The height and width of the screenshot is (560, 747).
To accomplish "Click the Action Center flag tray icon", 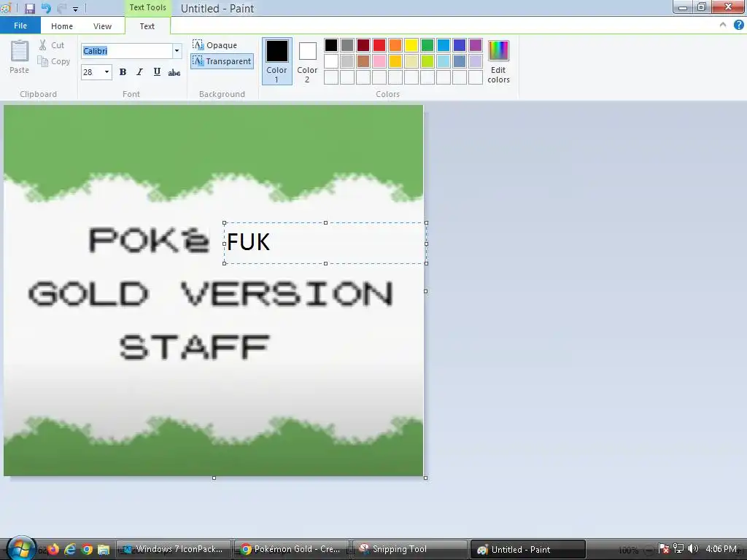I will 663,549.
